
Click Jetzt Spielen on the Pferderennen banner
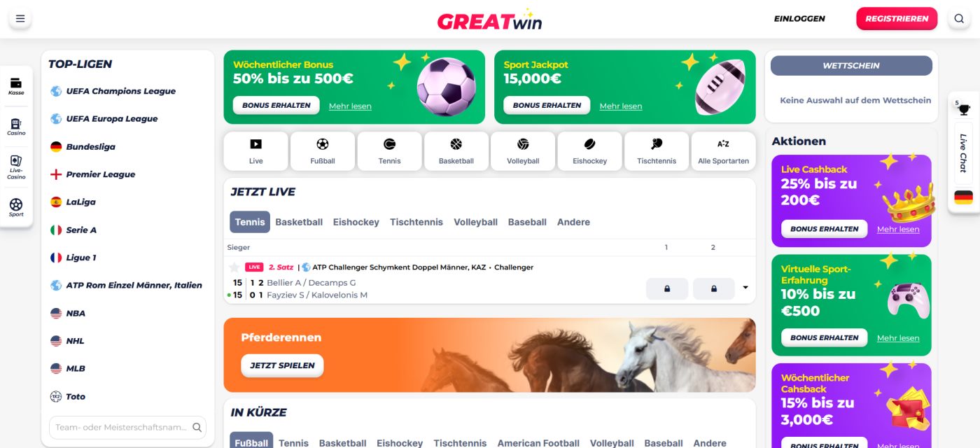[x=282, y=365]
